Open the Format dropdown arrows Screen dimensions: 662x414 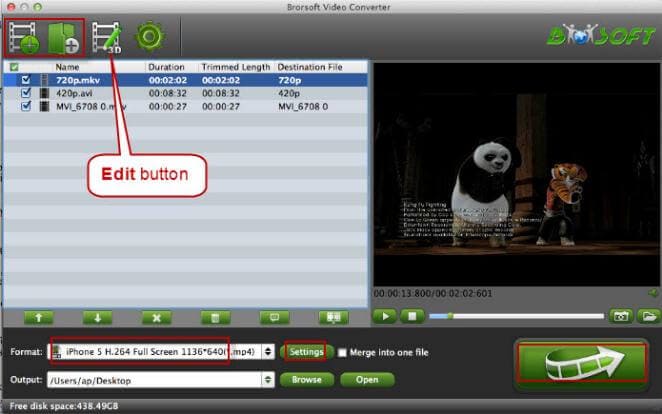tap(268, 352)
